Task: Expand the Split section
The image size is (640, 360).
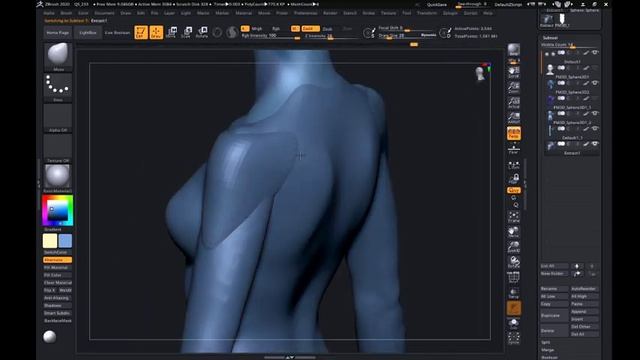Action: [x=546, y=342]
